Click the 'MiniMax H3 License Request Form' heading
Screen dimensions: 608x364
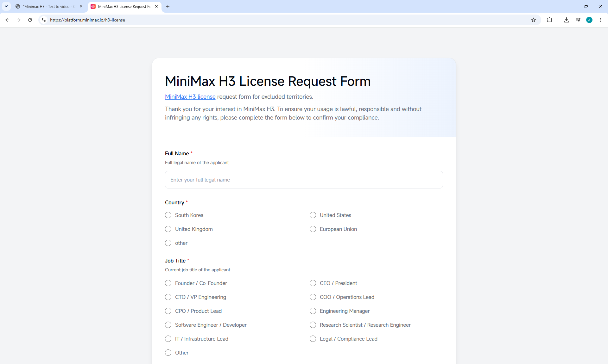268,81
